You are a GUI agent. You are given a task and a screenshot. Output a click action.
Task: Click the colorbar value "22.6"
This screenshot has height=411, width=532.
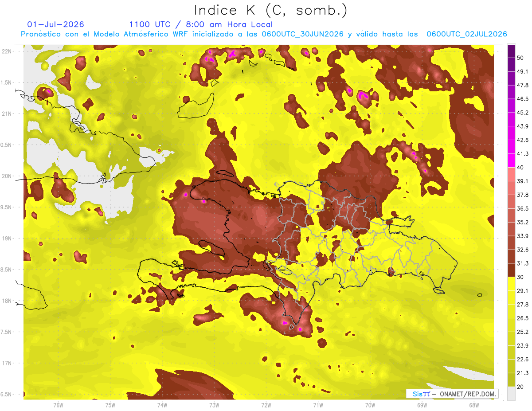[x=523, y=359]
